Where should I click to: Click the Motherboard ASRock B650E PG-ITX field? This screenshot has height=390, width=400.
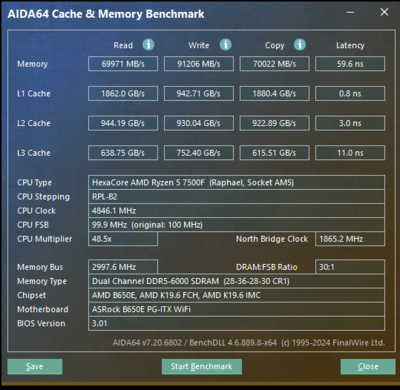236,309
